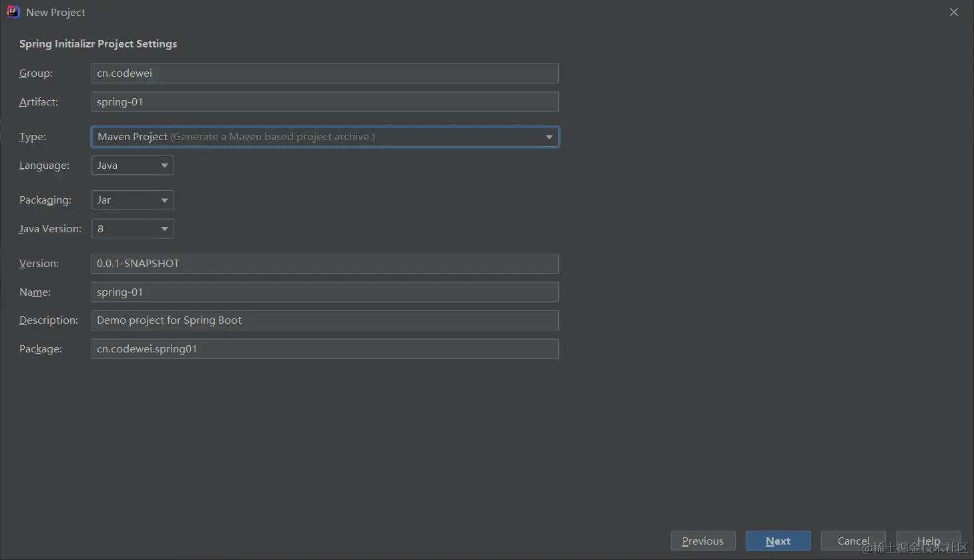The height and width of the screenshot is (560, 974).
Task: Click the "Name:" label
Action: coord(35,292)
